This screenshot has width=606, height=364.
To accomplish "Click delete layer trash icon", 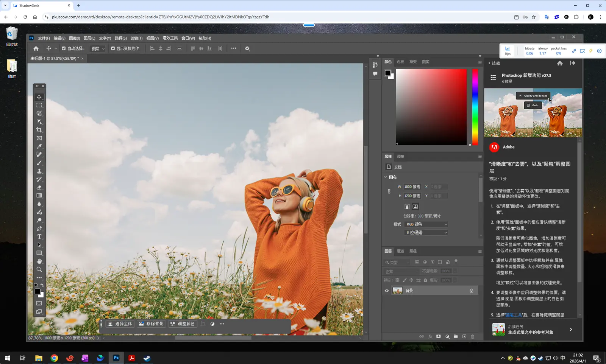I will click(x=473, y=336).
